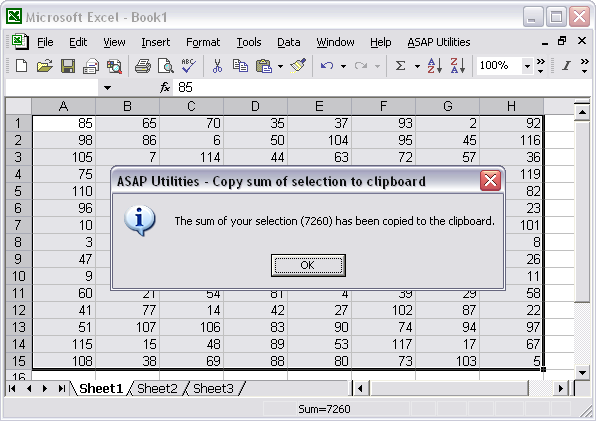596x421 pixels.
Task: Toggle italic formatting with the I icon
Action: pos(566,66)
